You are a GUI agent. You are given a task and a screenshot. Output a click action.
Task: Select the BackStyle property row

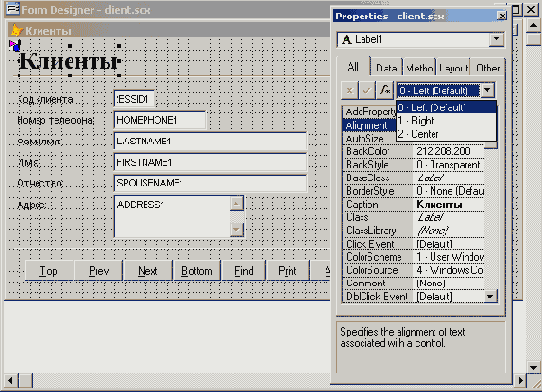[413, 165]
